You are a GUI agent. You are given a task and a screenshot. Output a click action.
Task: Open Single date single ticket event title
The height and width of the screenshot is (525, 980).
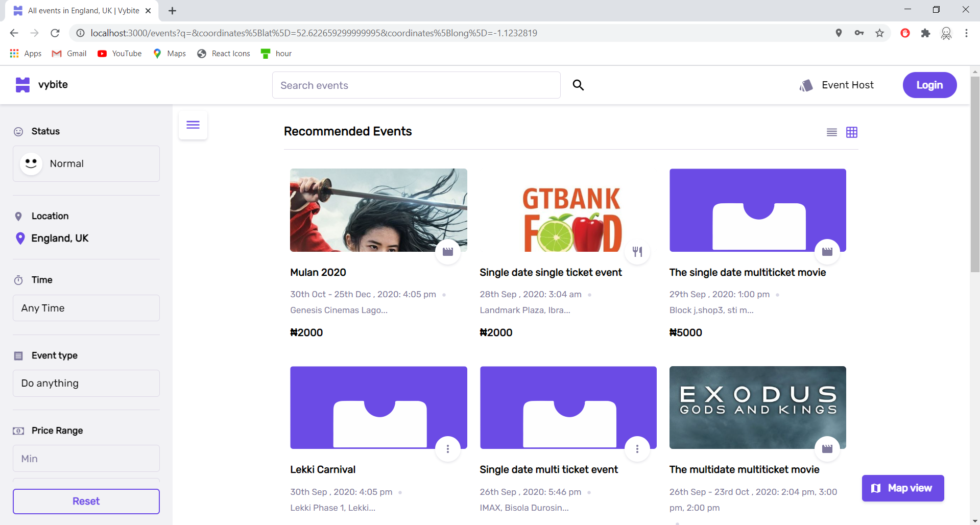click(551, 273)
